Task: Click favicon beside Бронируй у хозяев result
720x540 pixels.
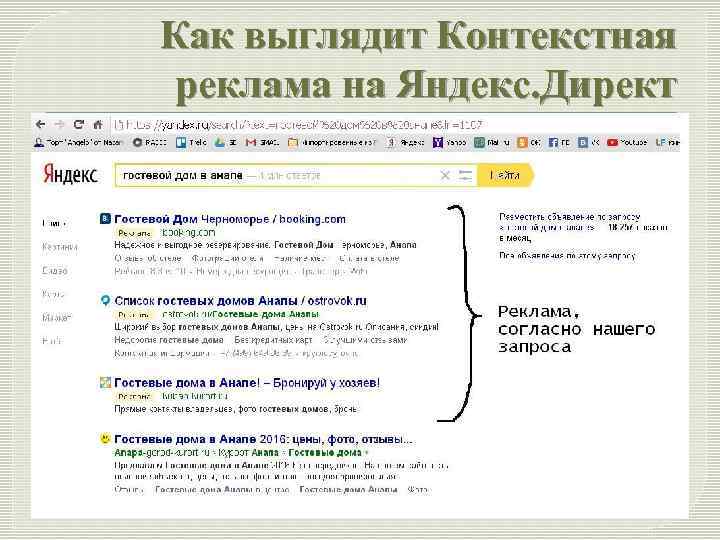Action: (x=105, y=382)
